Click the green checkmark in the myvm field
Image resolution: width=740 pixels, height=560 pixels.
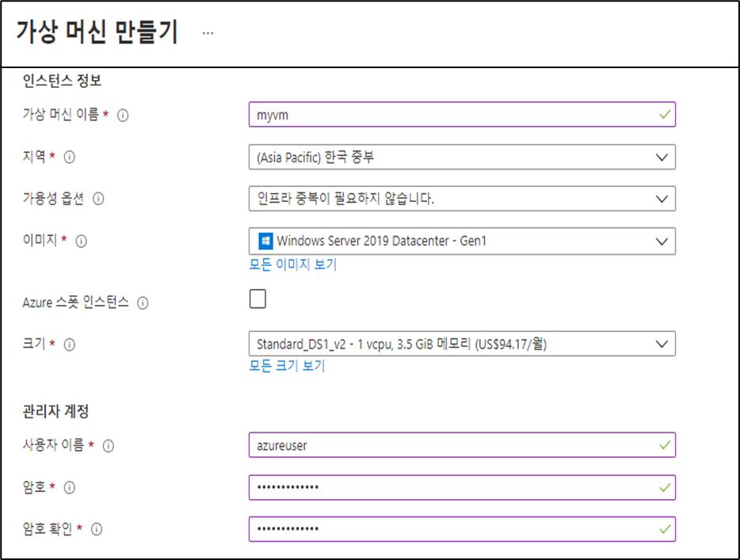pos(665,114)
